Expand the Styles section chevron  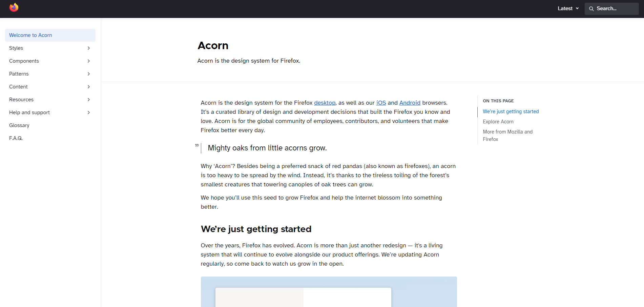click(x=89, y=48)
